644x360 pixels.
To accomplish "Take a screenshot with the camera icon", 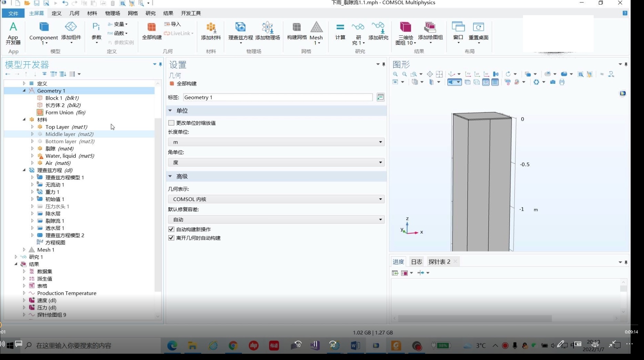I will [552, 82].
